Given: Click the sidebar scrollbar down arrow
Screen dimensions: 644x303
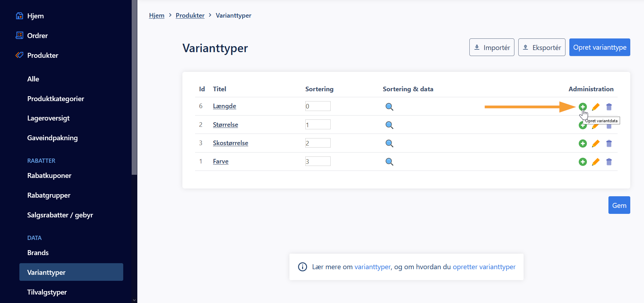Looking at the screenshot, I should [x=134, y=300].
